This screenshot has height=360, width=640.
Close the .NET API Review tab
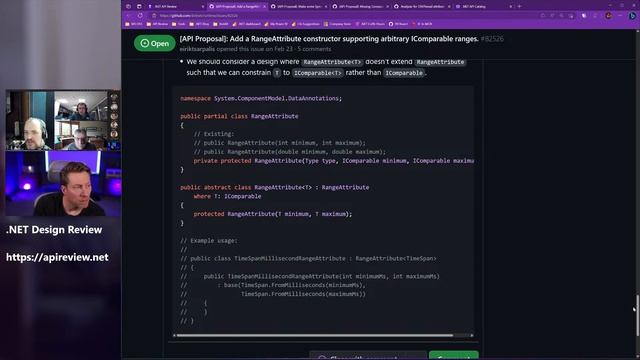click(x=203, y=7)
